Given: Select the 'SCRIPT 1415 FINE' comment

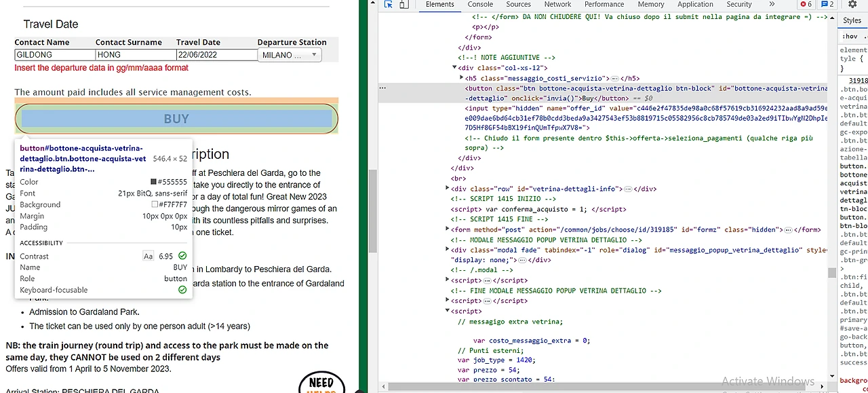Looking at the screenshot, I should pyautogui.click(x=499, y=219).
